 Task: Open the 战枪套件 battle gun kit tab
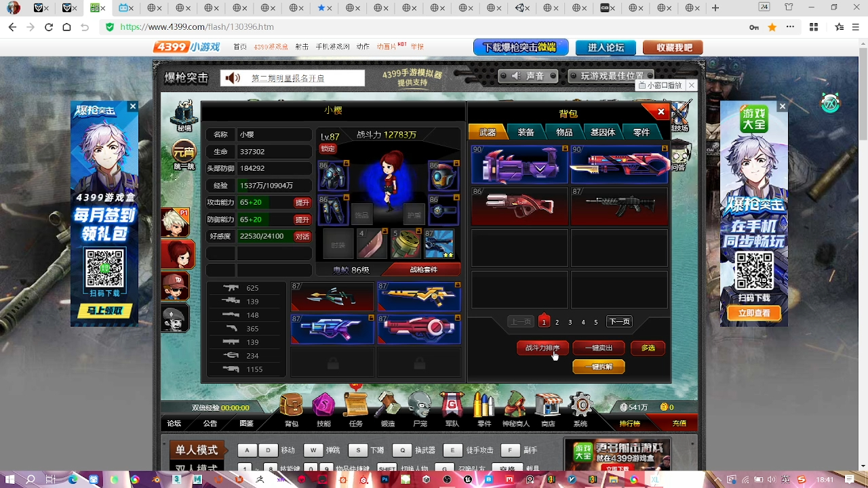point(424,270)
